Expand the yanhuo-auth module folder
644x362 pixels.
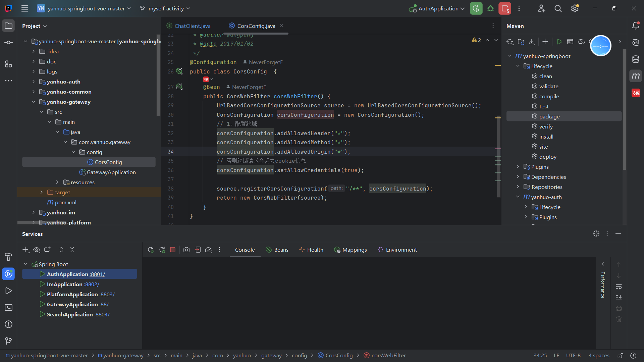33,82
